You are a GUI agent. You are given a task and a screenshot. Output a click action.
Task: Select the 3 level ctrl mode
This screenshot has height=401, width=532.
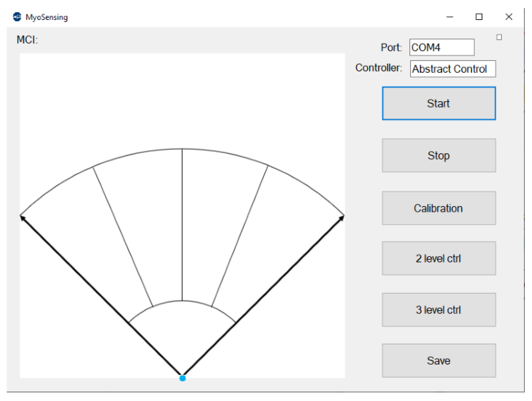[x=439, y=310]
